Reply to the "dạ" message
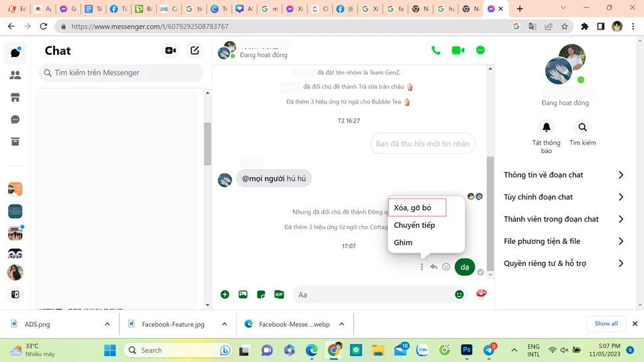The image size is (644, 362). pos(434,267)
